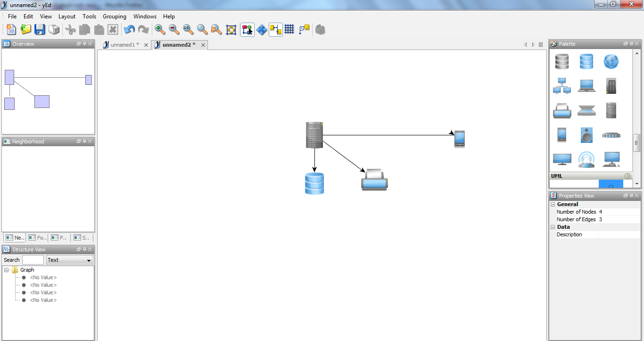Choose the dark storage tower in Palette
This screenshot has width=644, height=341.
click(x=611, y=86)
